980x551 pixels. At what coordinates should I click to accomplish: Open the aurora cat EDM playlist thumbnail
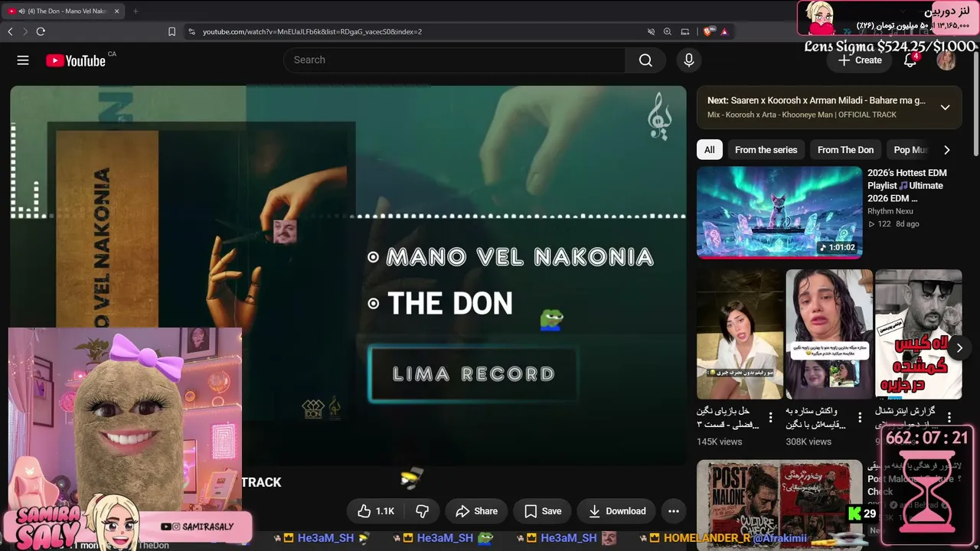pos(779,213)
